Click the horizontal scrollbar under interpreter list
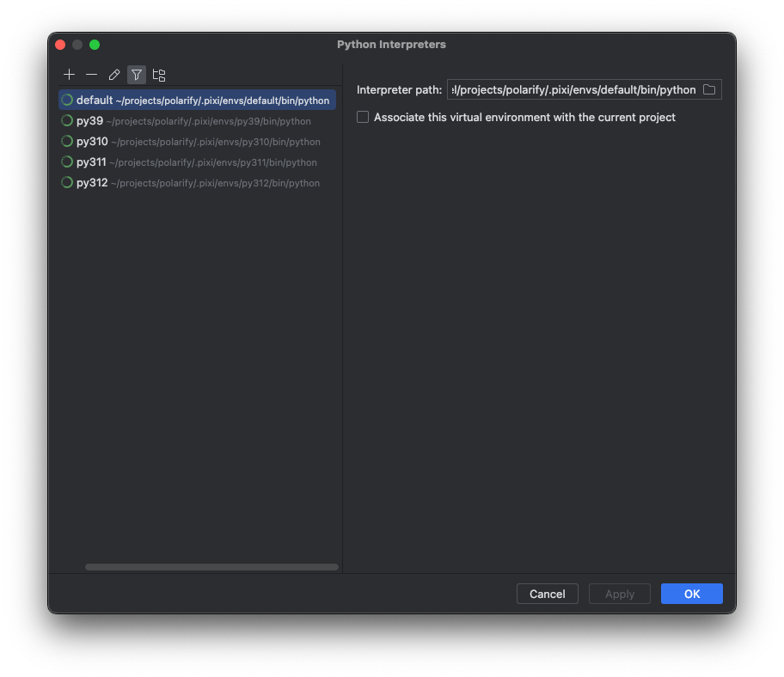 pos(211,567)
